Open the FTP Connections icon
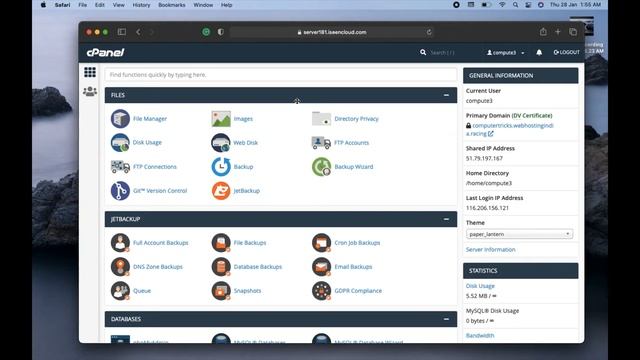 [x=120, y=167]
